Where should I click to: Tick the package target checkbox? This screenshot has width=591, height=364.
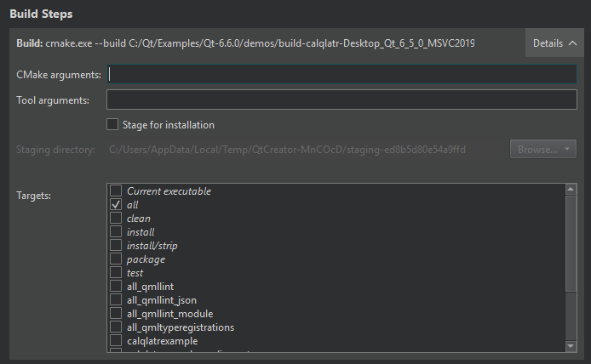point(116,259)
